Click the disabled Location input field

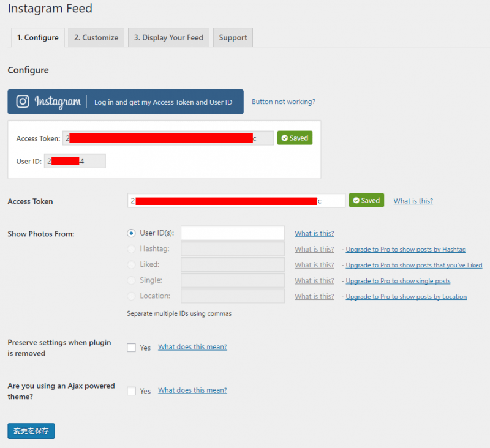click(x=233, y=296)
